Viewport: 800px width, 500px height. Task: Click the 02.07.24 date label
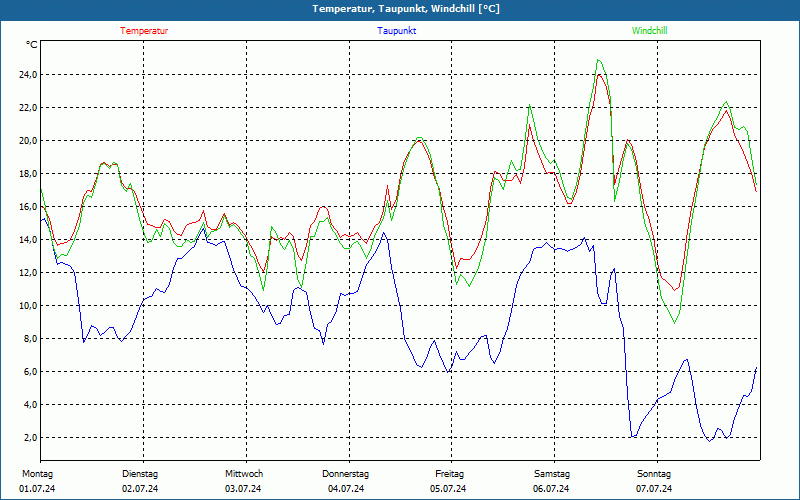[140, 489]
